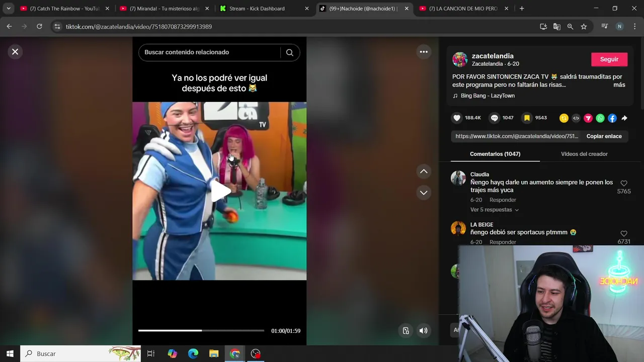Click the install app icon in address bar
This screenshot has width=644, height=362.
pos(543,27)
